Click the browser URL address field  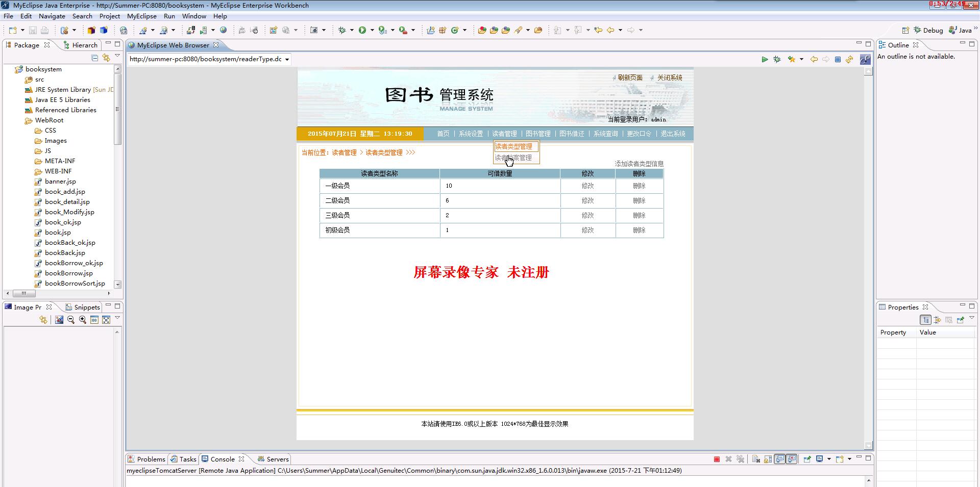[206, 59]
